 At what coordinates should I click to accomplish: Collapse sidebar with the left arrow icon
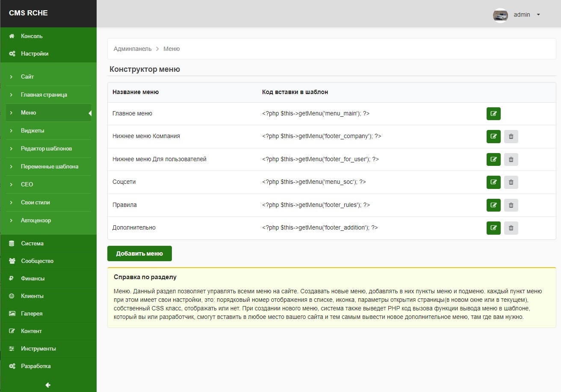(48, 385)
